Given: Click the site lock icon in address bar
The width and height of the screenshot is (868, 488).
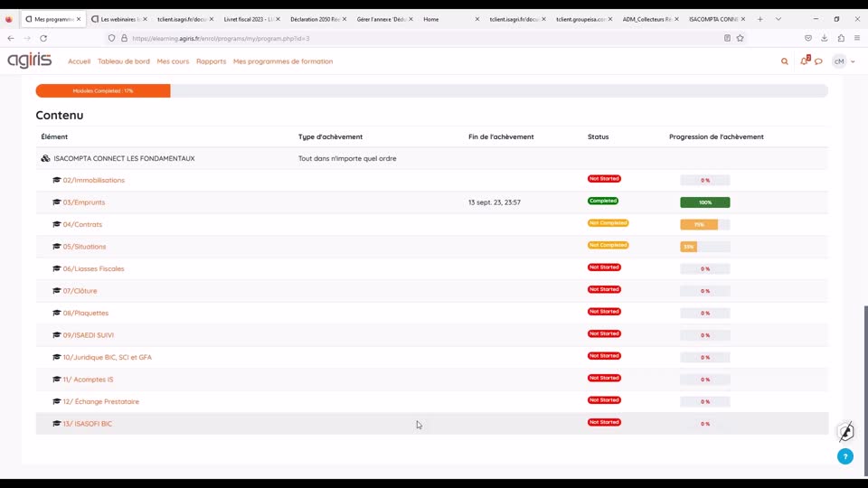Looking at the screenshot, I should [x=124, y=38].
